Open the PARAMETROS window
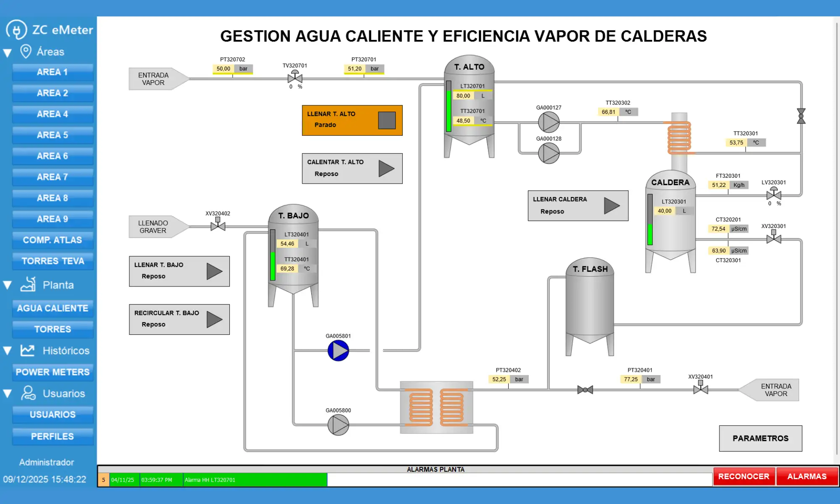840x504 pixels. pyautogui.click(x=760, y=438)
